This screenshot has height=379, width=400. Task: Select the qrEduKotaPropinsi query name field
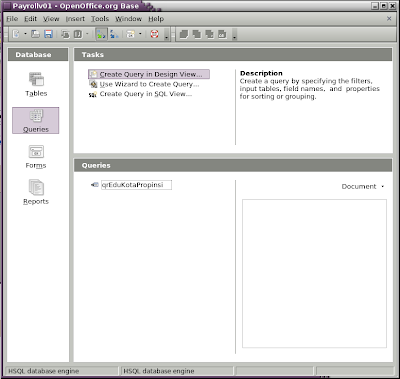coord(136,185)
